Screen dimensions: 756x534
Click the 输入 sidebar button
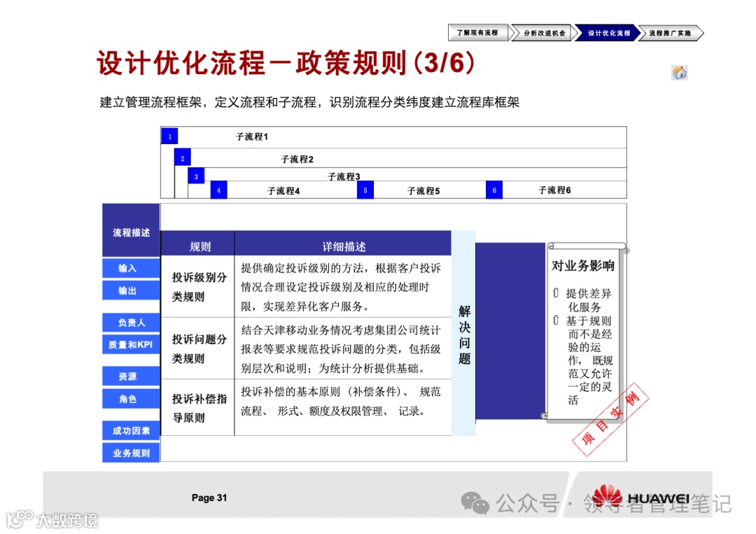(x=131, y=268)
